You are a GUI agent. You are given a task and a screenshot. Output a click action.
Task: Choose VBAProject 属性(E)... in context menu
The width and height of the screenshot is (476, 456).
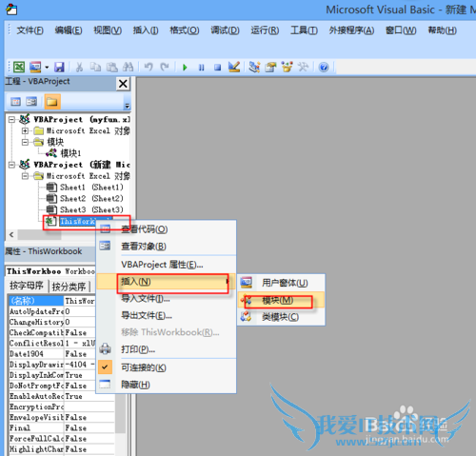tap(167, 265)
